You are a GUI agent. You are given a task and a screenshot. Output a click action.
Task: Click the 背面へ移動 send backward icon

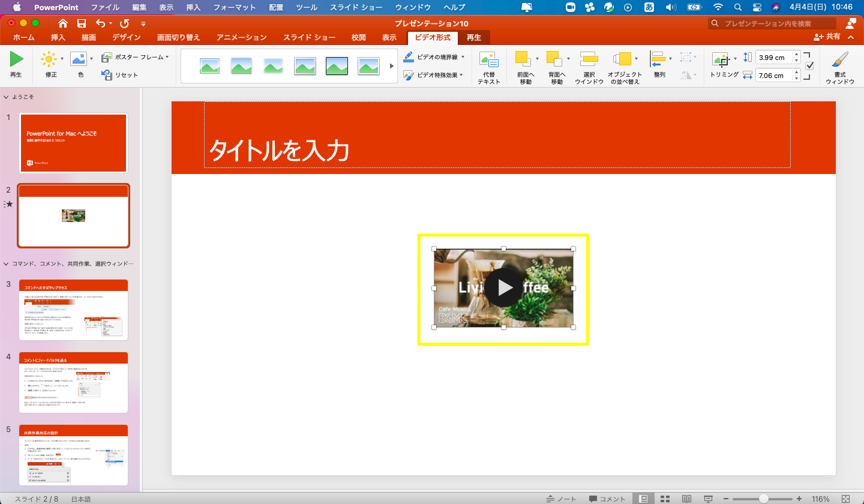(x=554, y=59)
